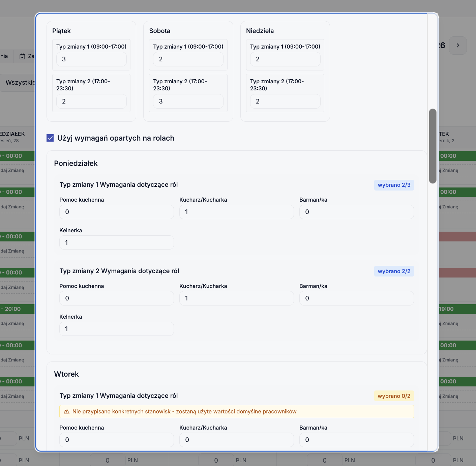Click the warning icon in Wtorek notice
Image resolution: width=476 pixels, height=466 pixels.
66,411
